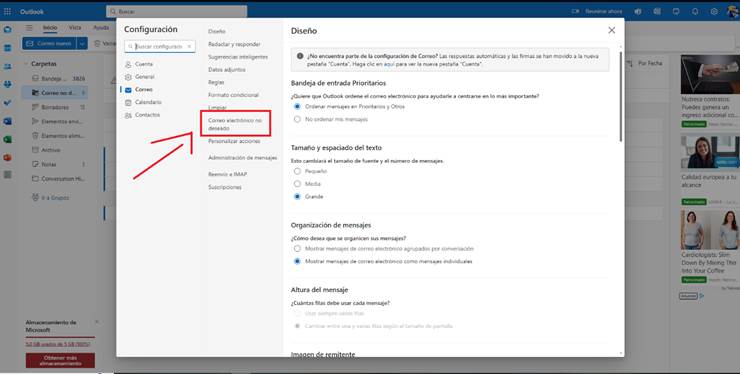Click the settings gear in the header
This screenshot has height=374, width=740.
714,11
